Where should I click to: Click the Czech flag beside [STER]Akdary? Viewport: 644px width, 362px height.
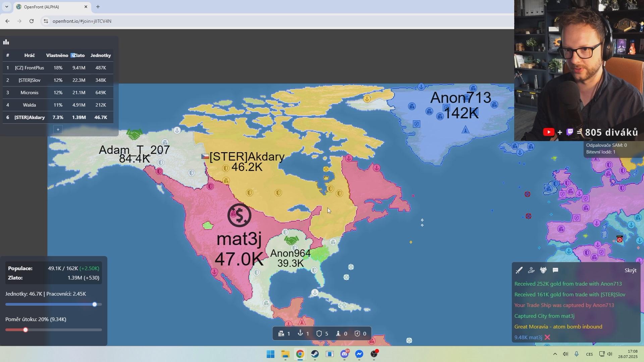tap(205, 157)
